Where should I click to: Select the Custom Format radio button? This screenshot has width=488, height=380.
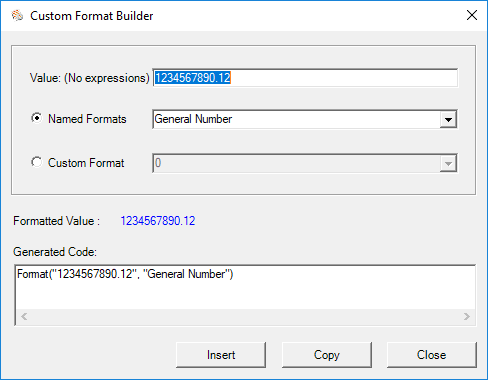[x=37, y=162]
